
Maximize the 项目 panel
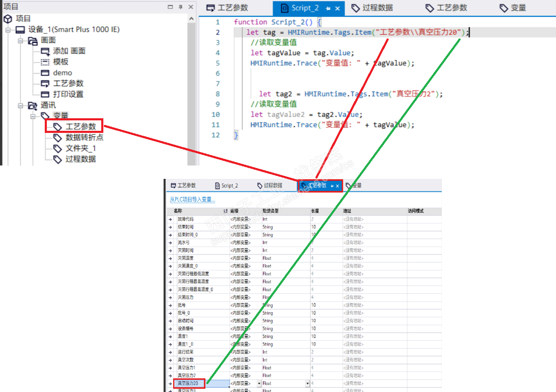click(170, 7)
